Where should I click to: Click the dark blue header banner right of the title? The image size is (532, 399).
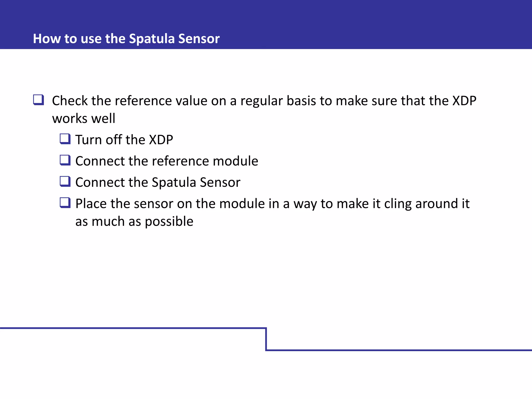(377, 26)
